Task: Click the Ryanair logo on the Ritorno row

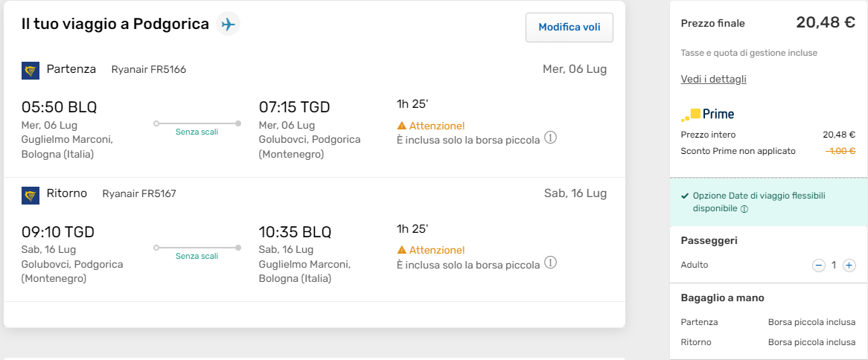Action: click(31, 195)
